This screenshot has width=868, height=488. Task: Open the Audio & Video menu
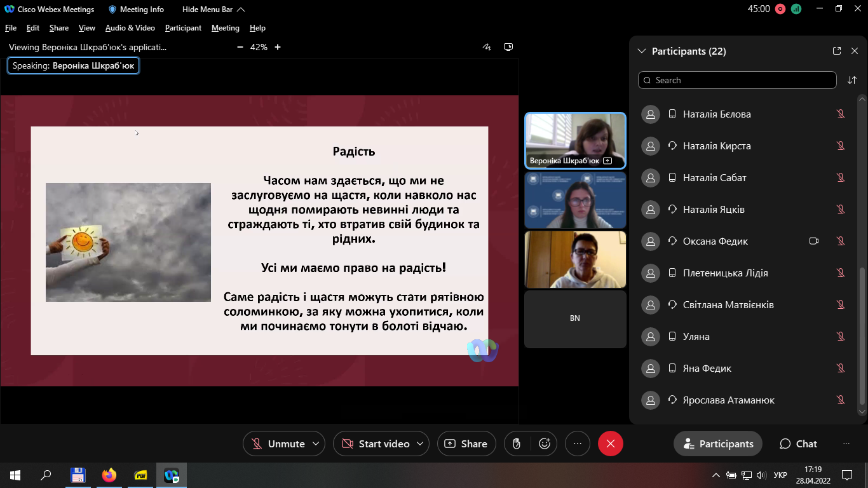pyautogui.click(x=130, y=28)
